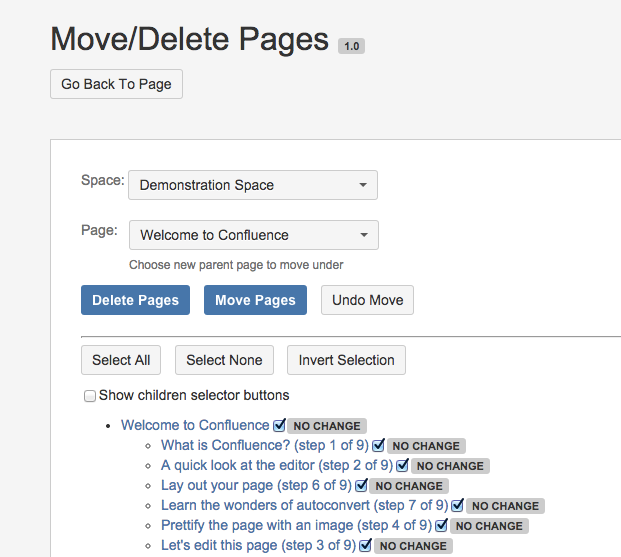Open A quick look at the editor link

point(277,465)
